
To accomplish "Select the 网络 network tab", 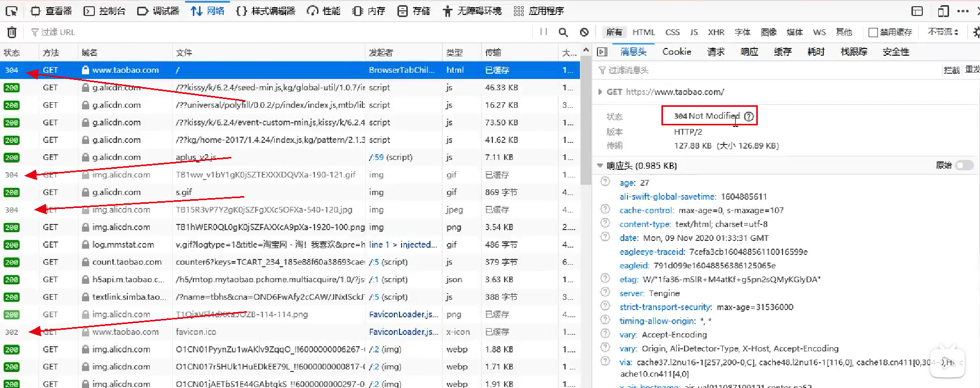I will tap(208, 11).
